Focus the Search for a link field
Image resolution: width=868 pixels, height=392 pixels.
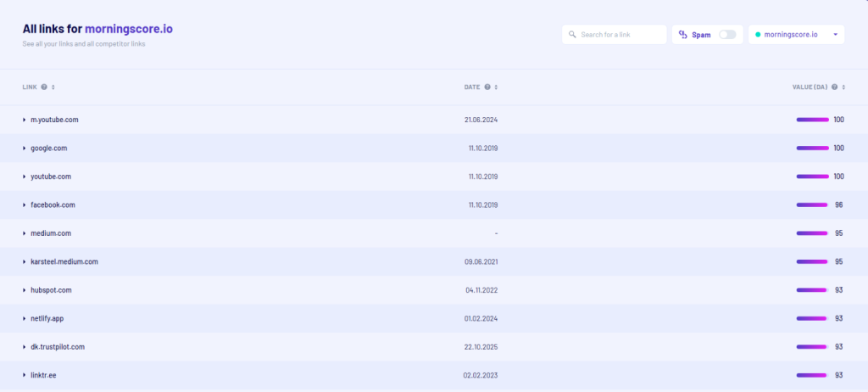tap(614, 35)
